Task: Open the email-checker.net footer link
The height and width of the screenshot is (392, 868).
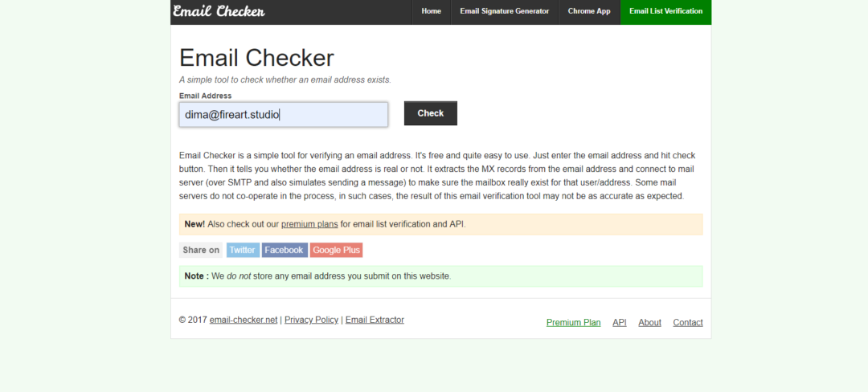Action: 244,320
